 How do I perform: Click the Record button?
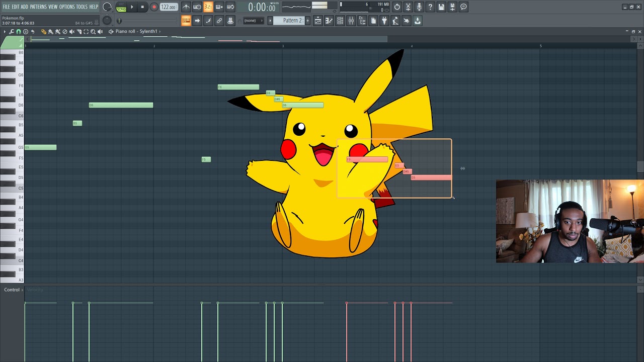(154, 7)
